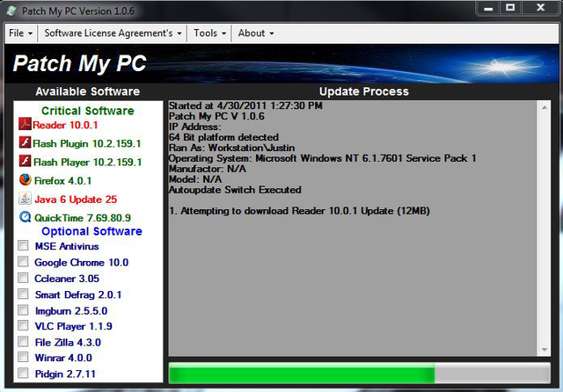
Task: Click the Pidgin 2.7.11 label
Action: (65, 374)
